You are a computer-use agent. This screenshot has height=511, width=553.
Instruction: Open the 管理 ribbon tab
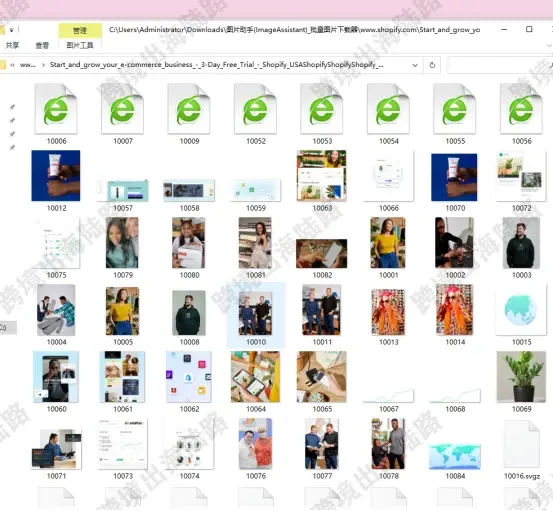click(80, 30)
